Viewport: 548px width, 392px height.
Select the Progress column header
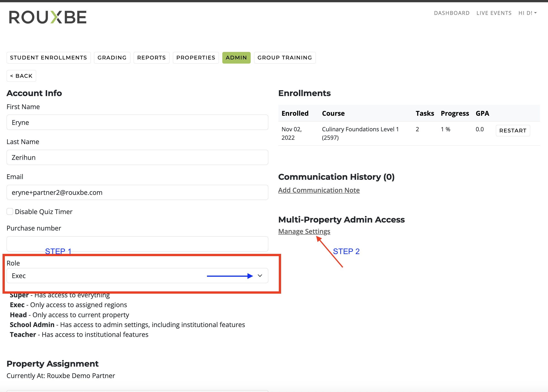455,113
